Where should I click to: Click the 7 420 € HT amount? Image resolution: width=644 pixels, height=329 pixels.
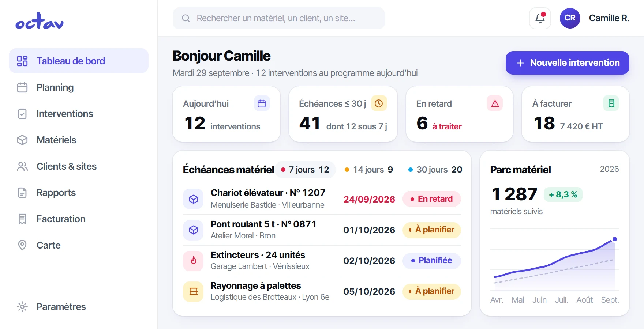click(x=581, y=126)
